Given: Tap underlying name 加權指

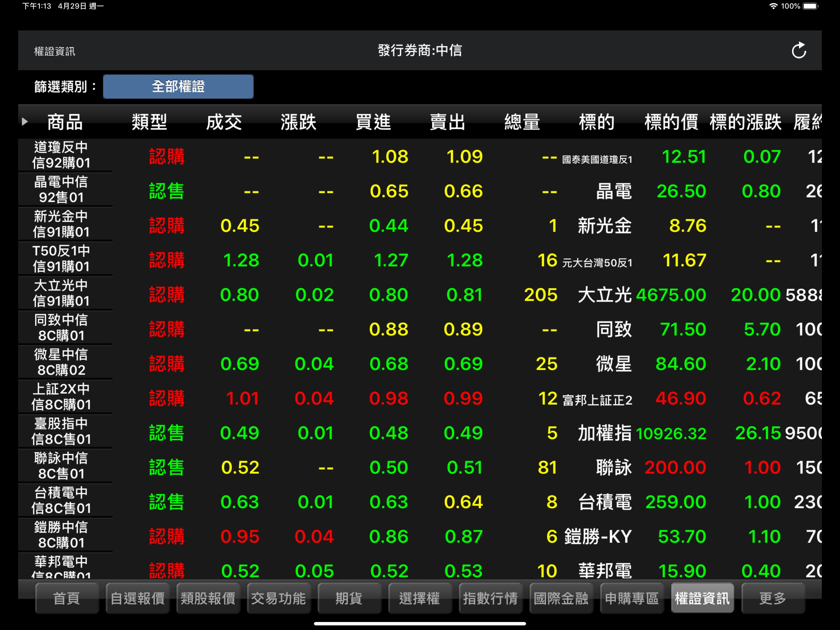Looking at the screenshot, I should pyautogui.click(x=605, y=433).
